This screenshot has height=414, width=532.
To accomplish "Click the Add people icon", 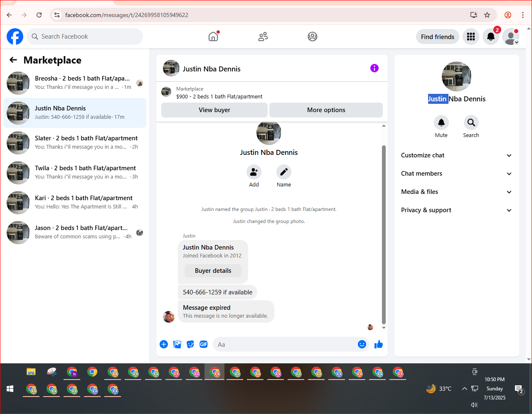I will pyautogui.click(x=254, y=172).
